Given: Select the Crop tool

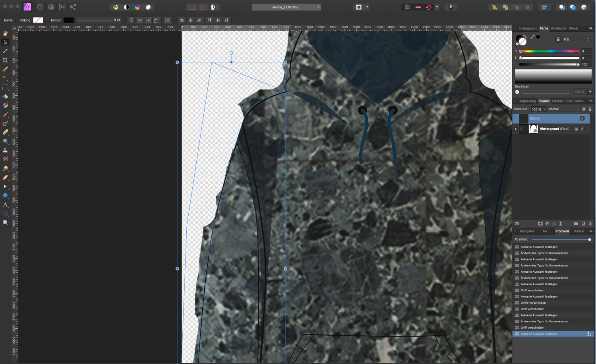Looking at the screenshot, I should tap(5, 60).
